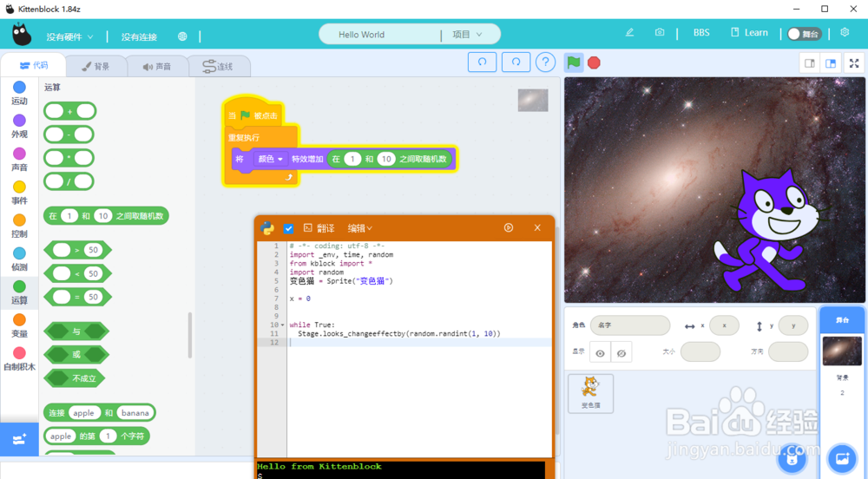Select the 变色猫 sprite thumbnail
Image resolution: width=868 pixels, height=479 pixels.
pyautogui.click(x=590, y=393)
